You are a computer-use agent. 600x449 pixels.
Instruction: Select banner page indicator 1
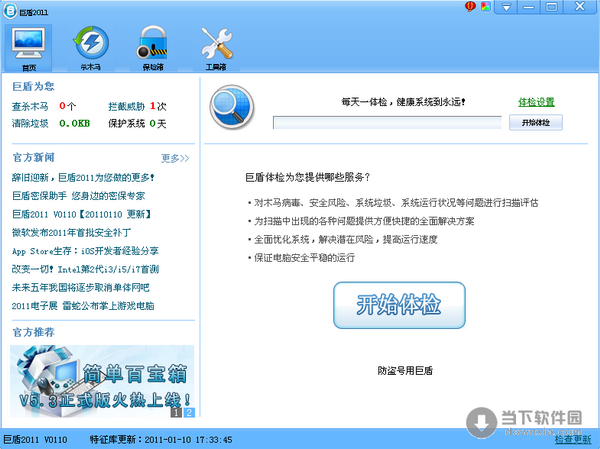click(x=176, y=412)
